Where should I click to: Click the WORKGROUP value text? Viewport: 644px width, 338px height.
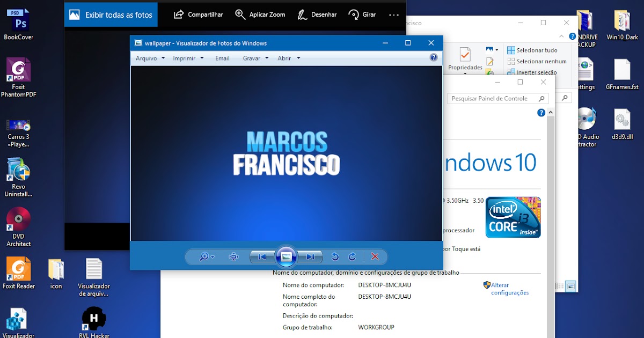tap(376, 327)
